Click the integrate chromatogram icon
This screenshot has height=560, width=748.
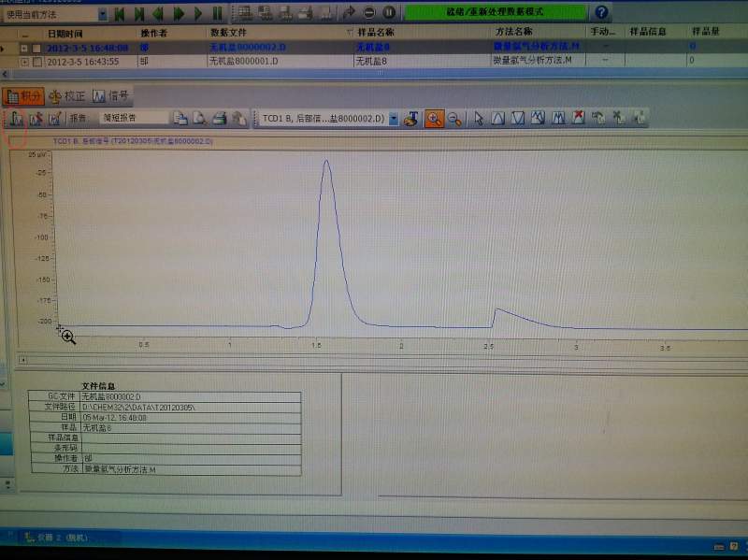(x=17, y=119)
